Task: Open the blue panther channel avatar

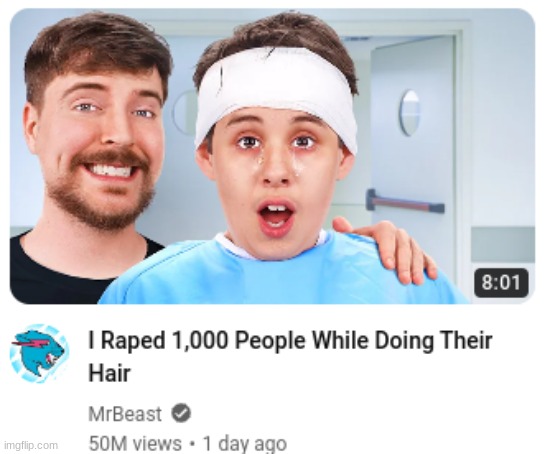Action: point(39,354)
